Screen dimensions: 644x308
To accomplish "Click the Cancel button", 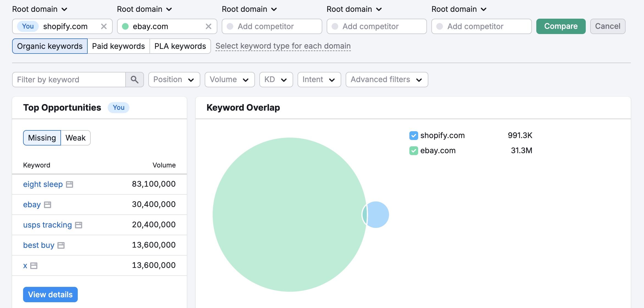I will coord(608,26).
